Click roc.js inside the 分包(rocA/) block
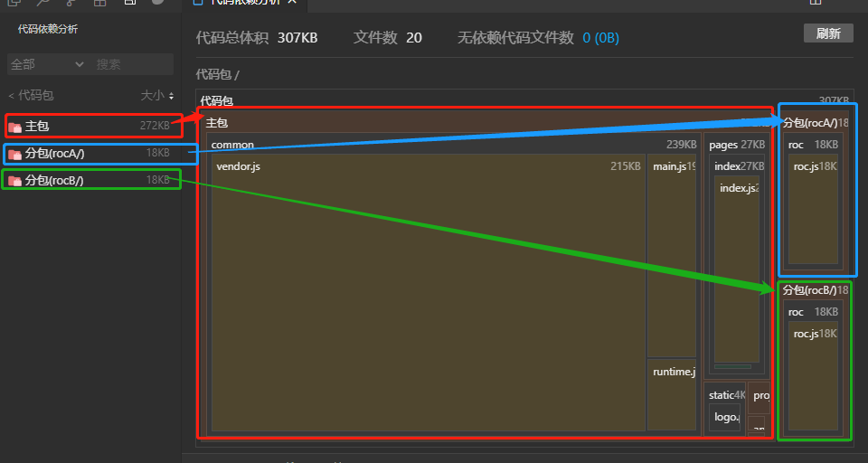The image size is (868, 463). 814,208
